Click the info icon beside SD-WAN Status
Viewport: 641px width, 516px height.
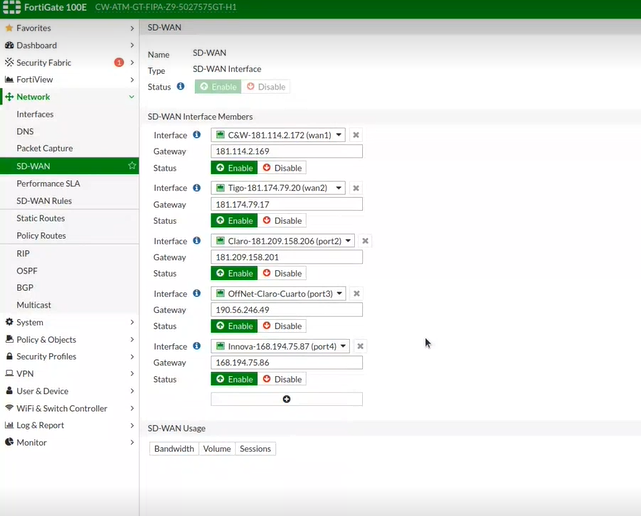pyautogui.click(x=181, y=87)
